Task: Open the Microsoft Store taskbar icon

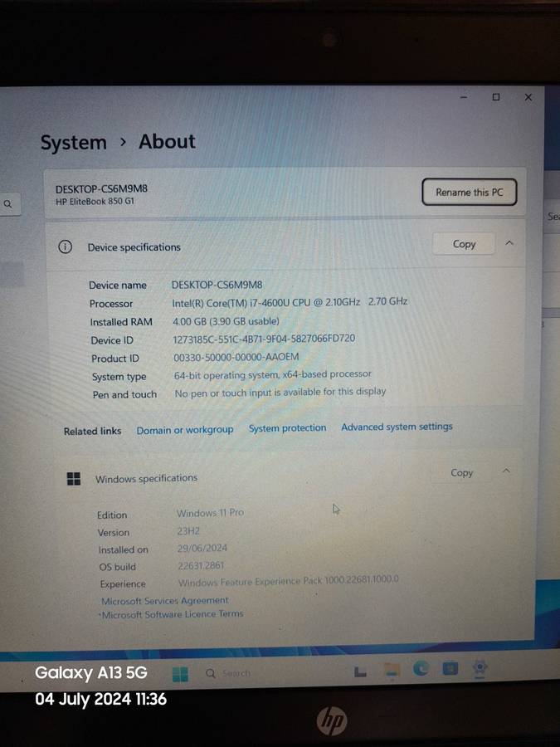Action: tap(450, 668)
